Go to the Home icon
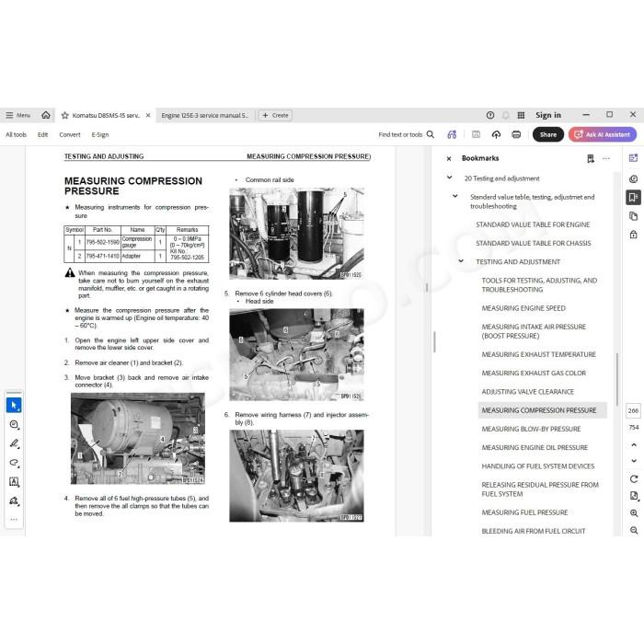Viewport: 644px width, 644px height. [46, 115]
